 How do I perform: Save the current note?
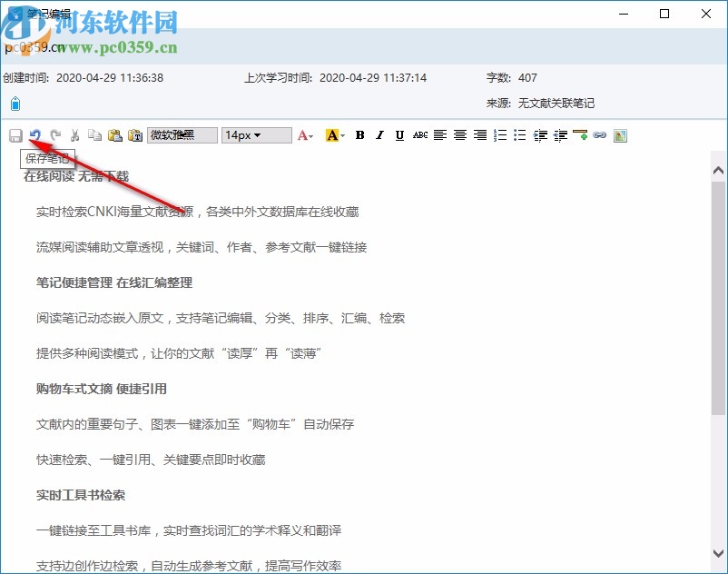click(x=15, y=134)
